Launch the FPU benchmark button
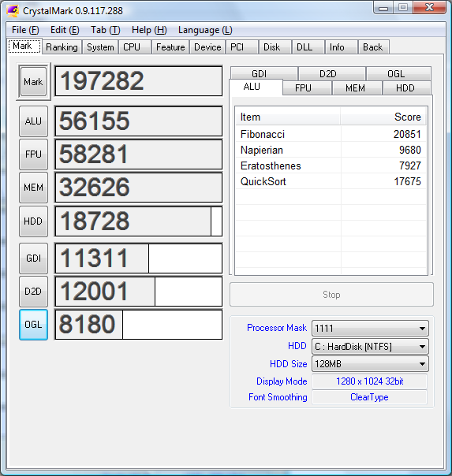Viewport: 452px width, 476px height. (x=33, y=154)
